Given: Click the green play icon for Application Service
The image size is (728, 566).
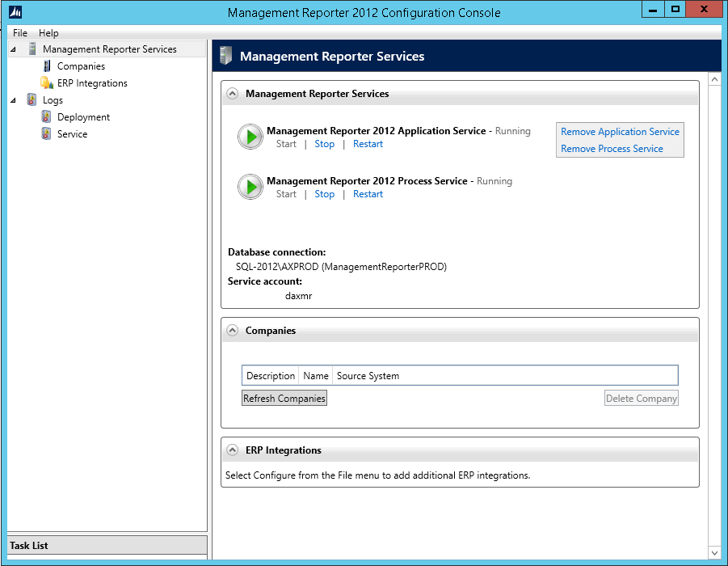Looking at the screenshot, I should 250,137.
